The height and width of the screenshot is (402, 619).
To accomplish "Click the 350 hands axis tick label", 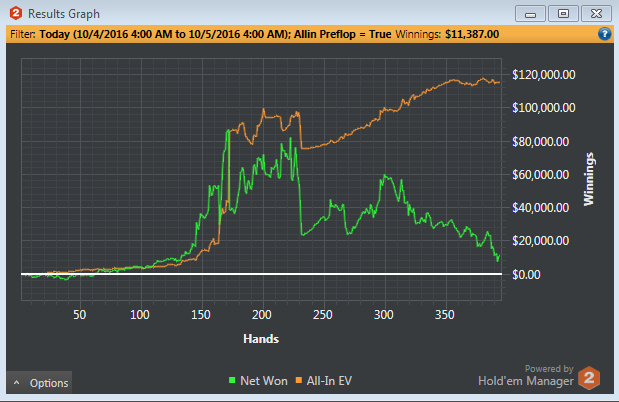I will pos(445,315).
